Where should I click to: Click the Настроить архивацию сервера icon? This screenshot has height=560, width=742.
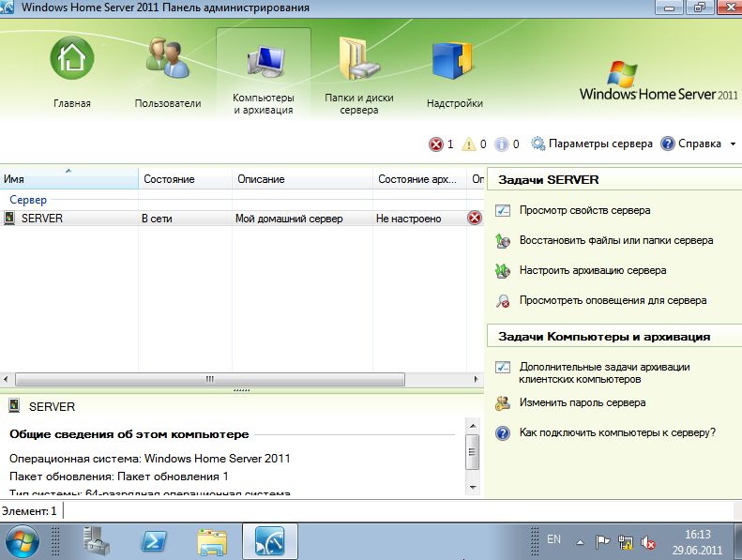pyautogui.click(x=503, y=271)
